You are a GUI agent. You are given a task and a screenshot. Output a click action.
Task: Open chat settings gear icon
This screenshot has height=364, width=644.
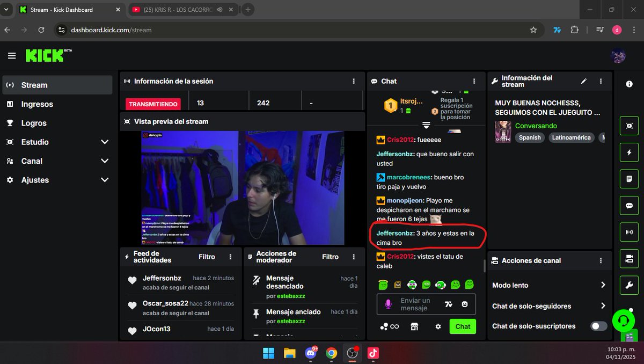tap(438, 326)
